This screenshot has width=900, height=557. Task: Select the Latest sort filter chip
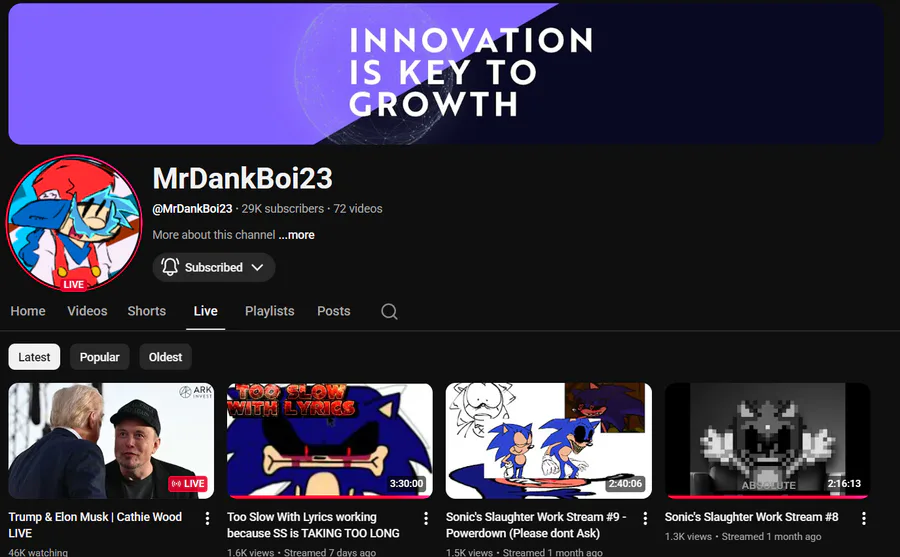pyautogui.click(x=34, y=357)
